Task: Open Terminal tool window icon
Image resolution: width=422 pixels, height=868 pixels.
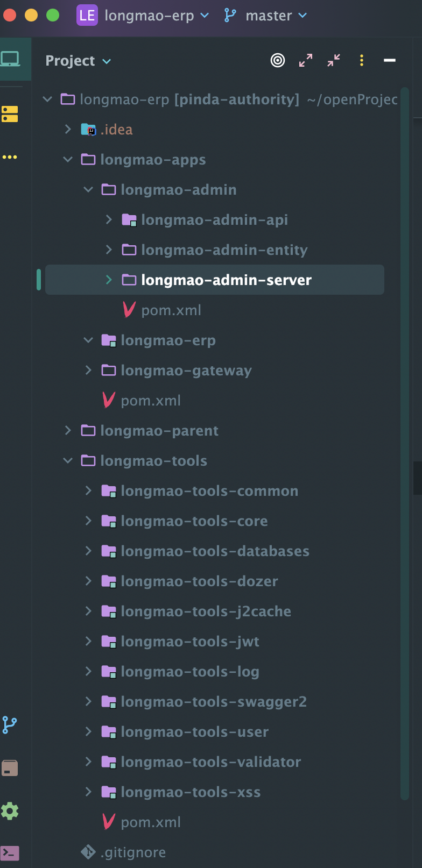Action: pyautogui.click(x=10, y=853)
